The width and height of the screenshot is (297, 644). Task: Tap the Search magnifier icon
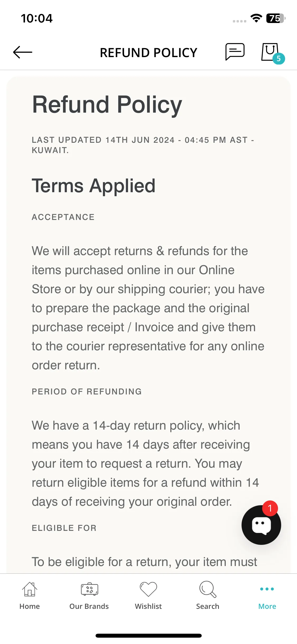click(208, 589)
